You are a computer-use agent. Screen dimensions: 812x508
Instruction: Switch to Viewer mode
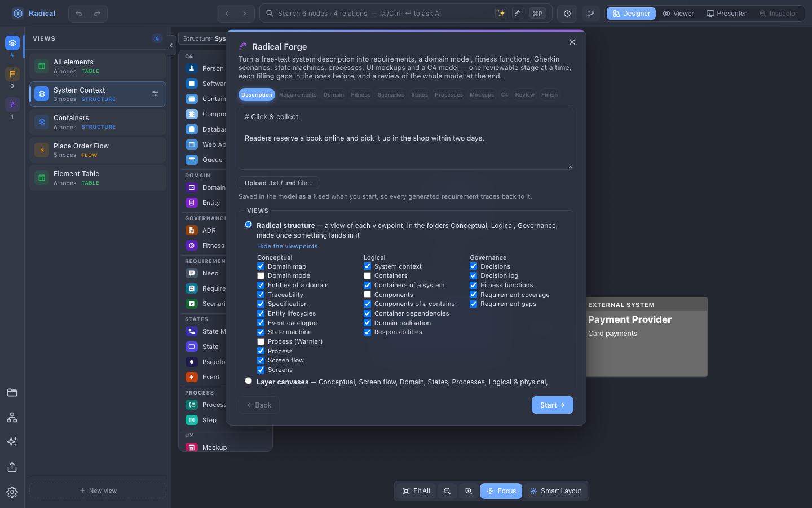point(678,14)
